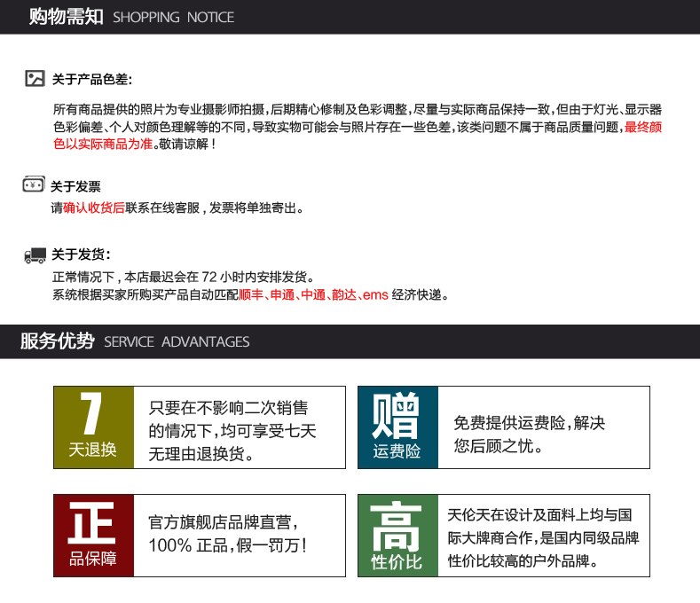Click the 购物需知 header title
This screenshot has height=603, width=700.
pos(66,17)
